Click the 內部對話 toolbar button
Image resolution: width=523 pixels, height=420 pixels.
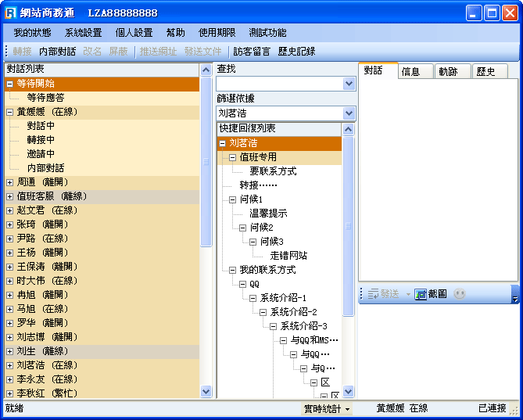point(57,52)
